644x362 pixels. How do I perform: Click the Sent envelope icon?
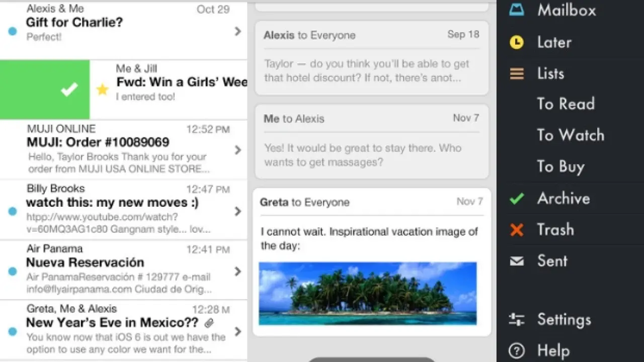point(517,261)
